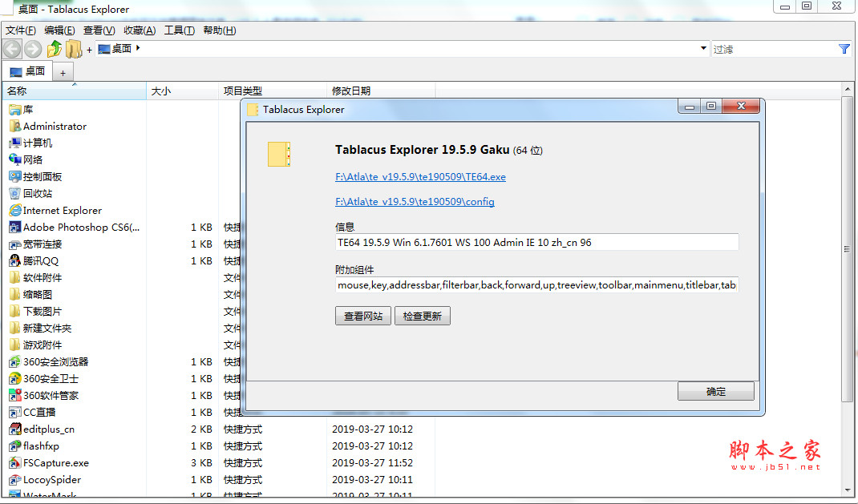Open the TE64.exe path link

(420, 177)
